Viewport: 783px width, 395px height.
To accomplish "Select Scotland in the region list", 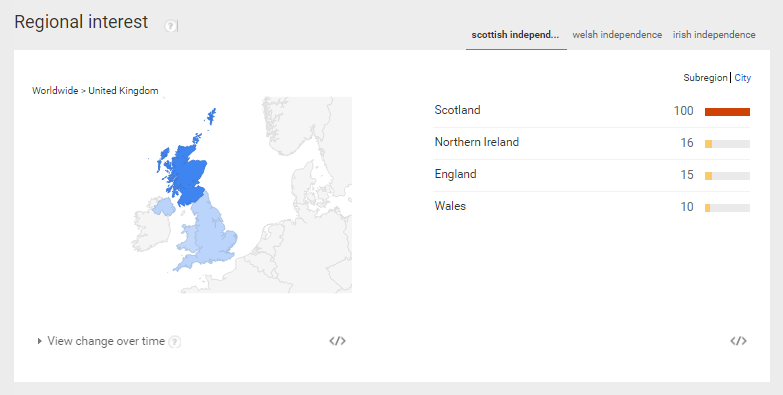I will click(x=457, y=110).
